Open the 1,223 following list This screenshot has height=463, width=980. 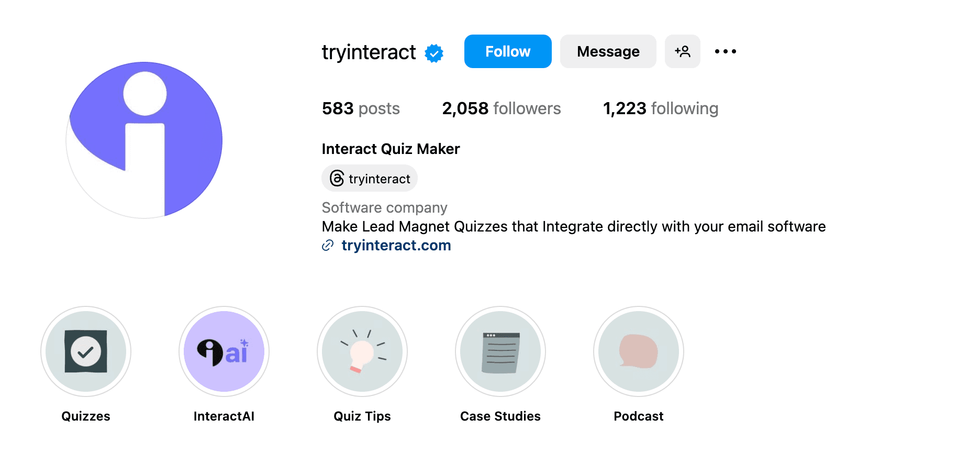pyautogui.click(x=660, y=108)
